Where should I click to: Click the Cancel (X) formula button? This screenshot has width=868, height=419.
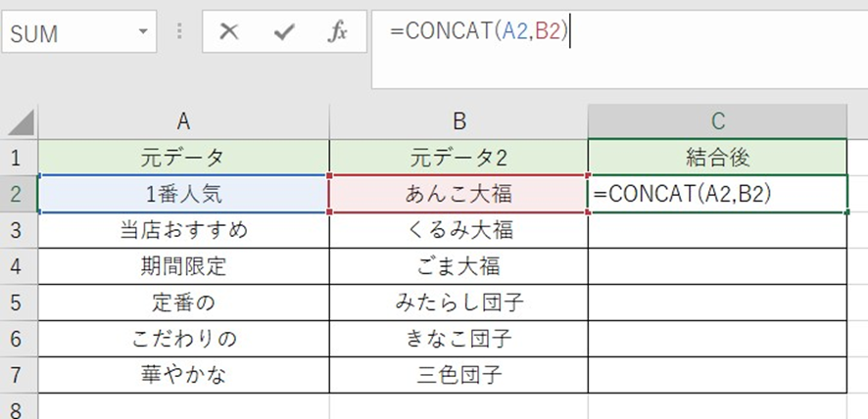pyautogui.click(x=229, y=32)
